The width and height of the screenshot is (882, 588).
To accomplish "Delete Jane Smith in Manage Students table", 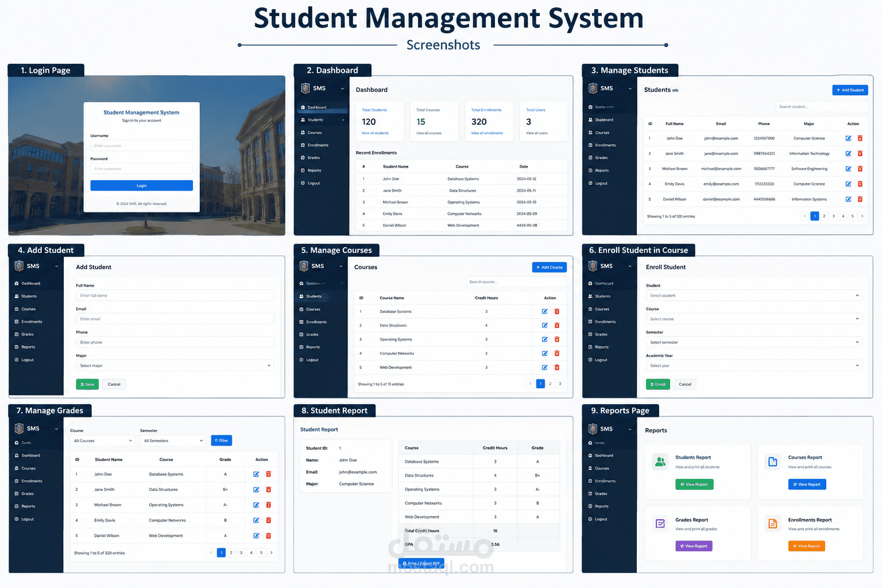I will [x=860, y=153].
